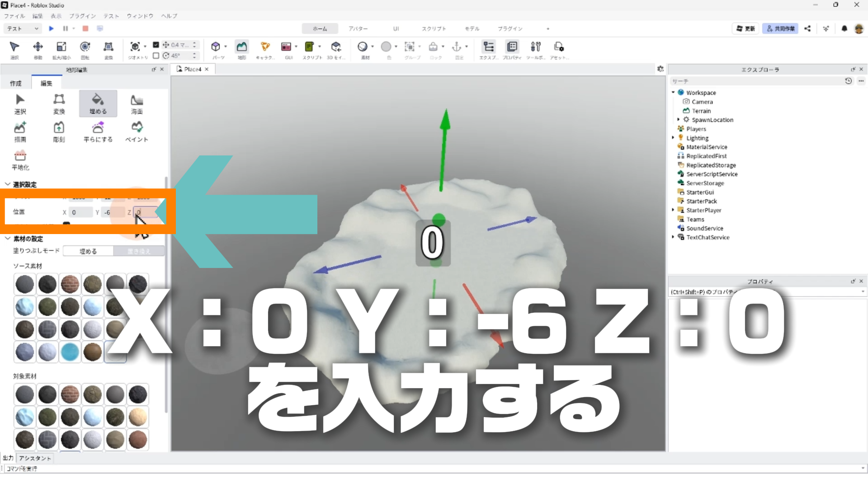This screenshot has height=488, width=868.
Task: Open the アバター ribbon tab
Action: (x=358, y=28)
